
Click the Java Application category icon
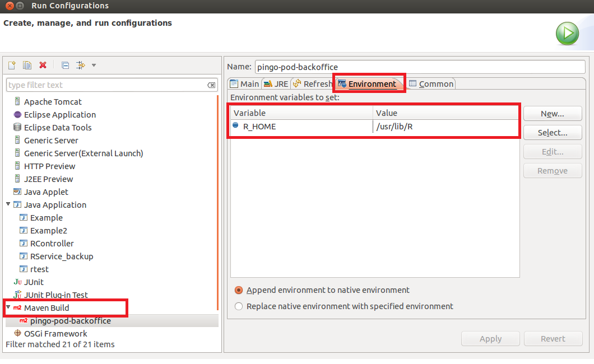pos(17,204)
